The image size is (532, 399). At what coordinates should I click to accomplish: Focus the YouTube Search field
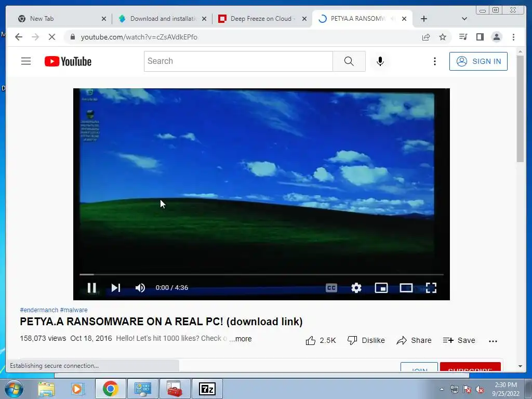click(x=238, y=61)
